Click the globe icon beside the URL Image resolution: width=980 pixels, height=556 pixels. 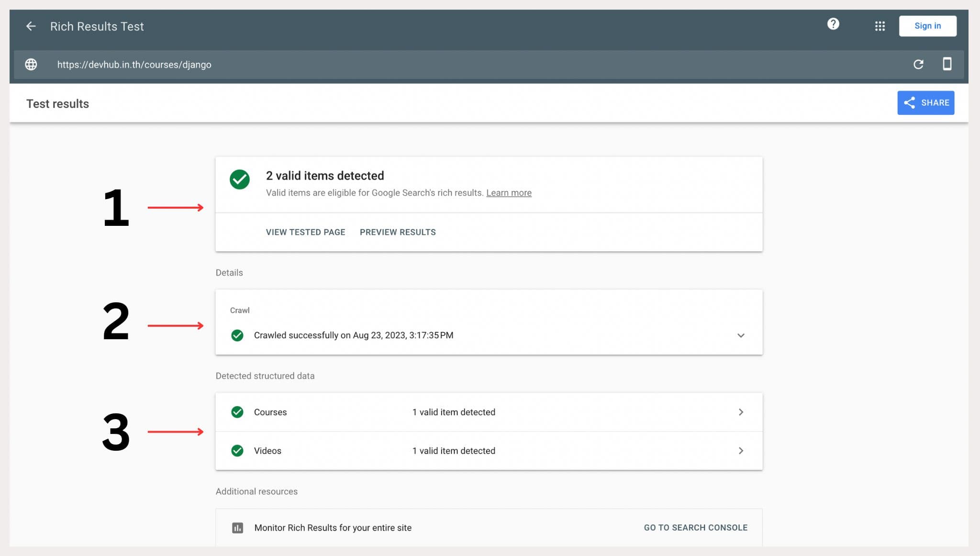tap(31, 64)
